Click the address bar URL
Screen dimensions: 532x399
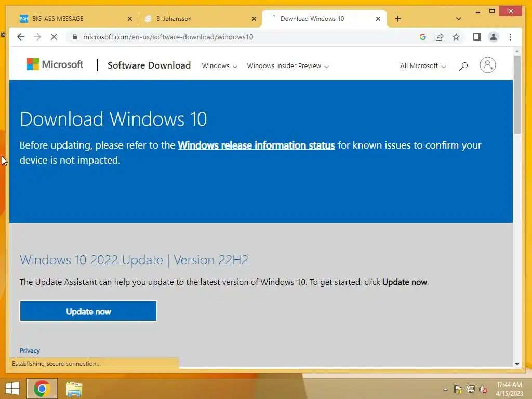tap(168, 37)
